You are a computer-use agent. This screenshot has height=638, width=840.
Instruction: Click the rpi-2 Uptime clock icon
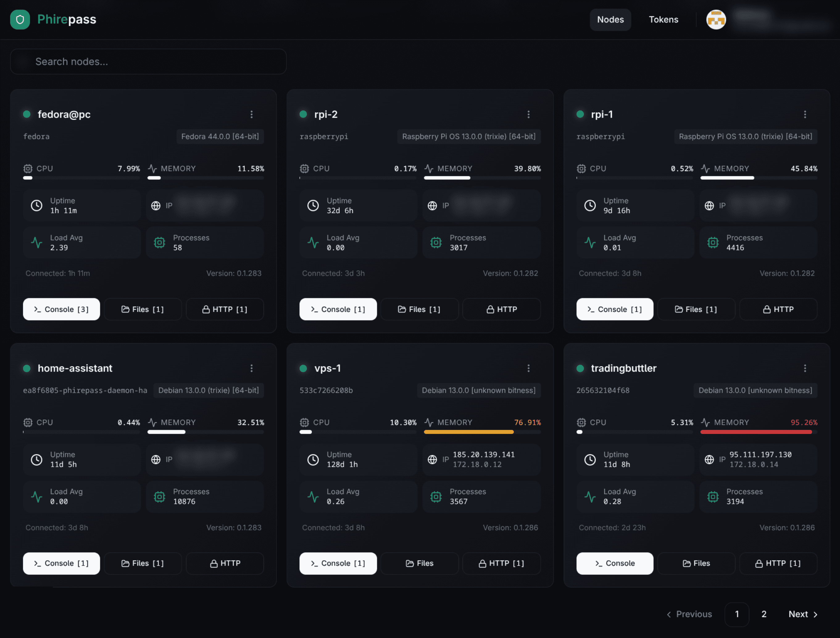coord(313,206)
